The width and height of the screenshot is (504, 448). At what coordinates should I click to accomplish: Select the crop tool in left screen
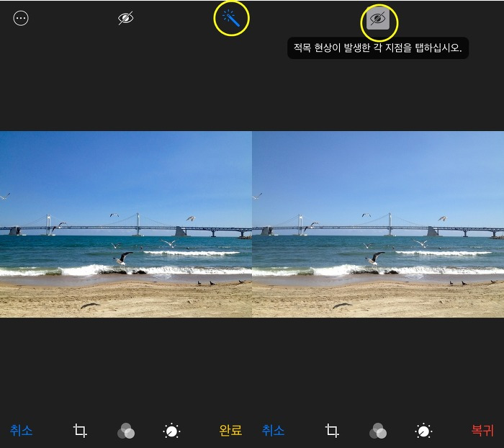pyautogui.click(x=80, y=430)
